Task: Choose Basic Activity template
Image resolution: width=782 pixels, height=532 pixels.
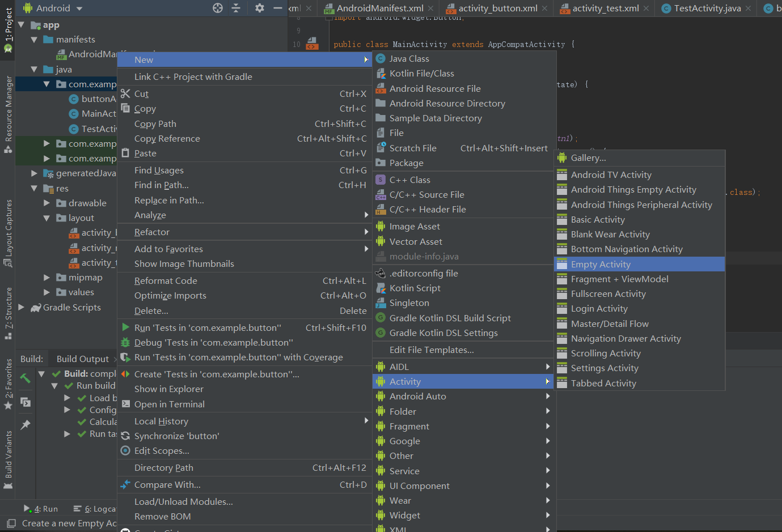Action: (x=640, y=219)
